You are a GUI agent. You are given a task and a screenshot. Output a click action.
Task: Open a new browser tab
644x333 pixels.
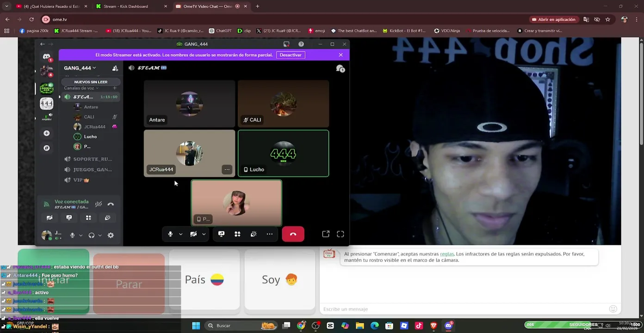tap(258, 6)
